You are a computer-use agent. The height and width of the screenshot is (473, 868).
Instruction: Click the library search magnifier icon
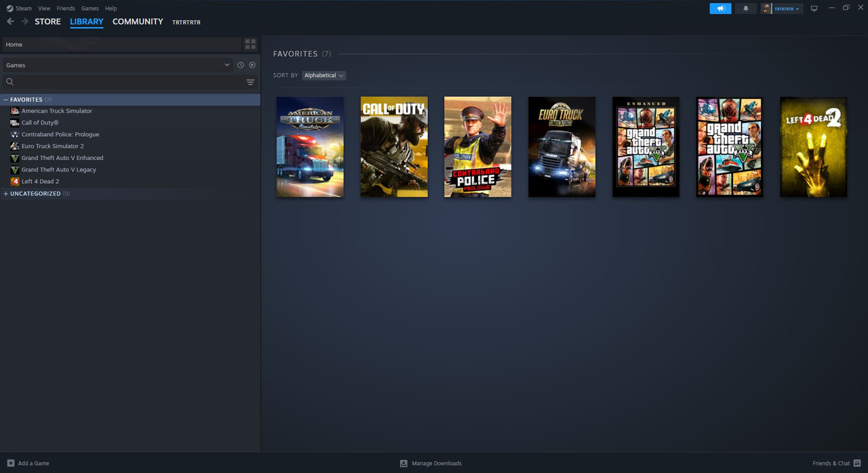[9, 82]
